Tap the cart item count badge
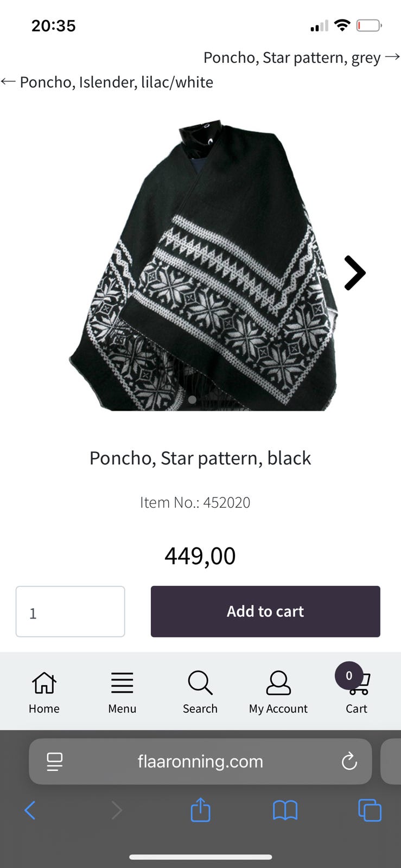Image resolution: width=401 pixels, height=868 pixels. [x=349, y=675]
